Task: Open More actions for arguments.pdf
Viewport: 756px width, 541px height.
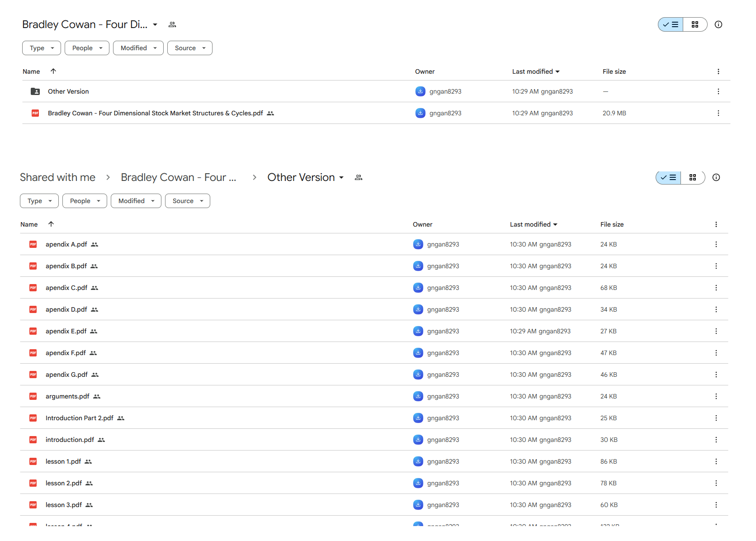Action: click(716, 396)
